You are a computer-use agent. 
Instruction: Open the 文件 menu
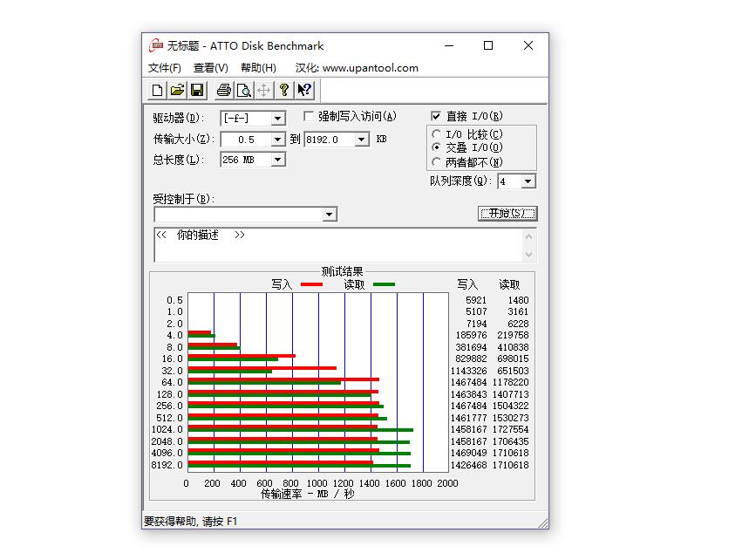pyautogui.click(x=164, y=67)
